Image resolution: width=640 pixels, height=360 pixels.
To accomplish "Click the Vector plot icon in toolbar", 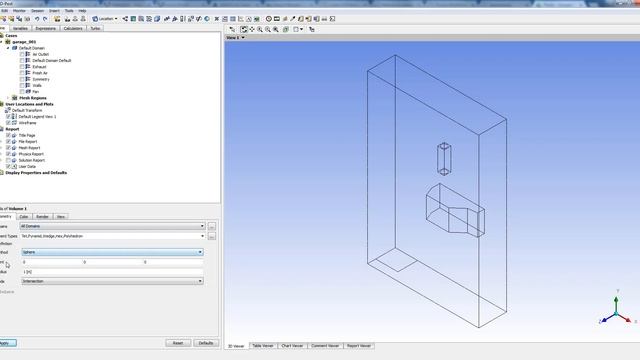I will click(125, 19).
